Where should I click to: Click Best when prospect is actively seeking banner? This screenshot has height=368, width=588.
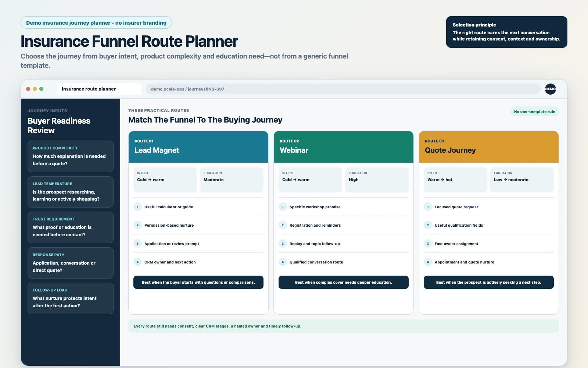pos(489,282)
